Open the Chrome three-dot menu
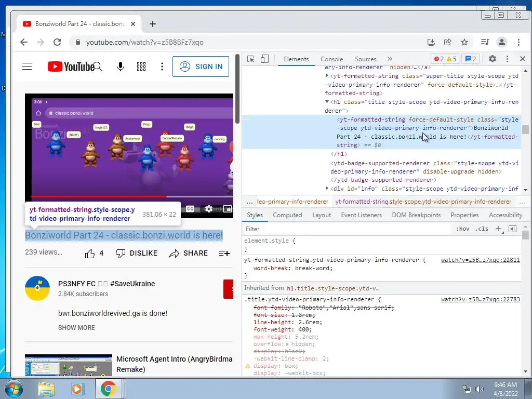 (x=518, y=42)
